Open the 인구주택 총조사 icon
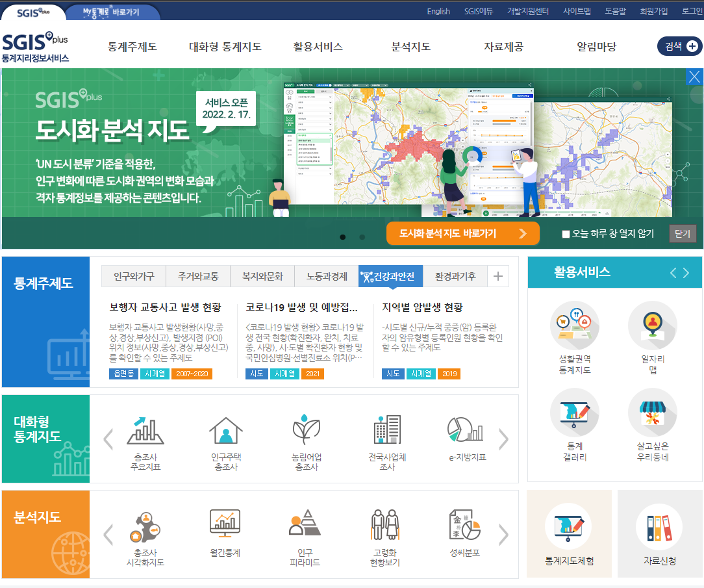Screen dimensions: 704x588 pos(226,430)
